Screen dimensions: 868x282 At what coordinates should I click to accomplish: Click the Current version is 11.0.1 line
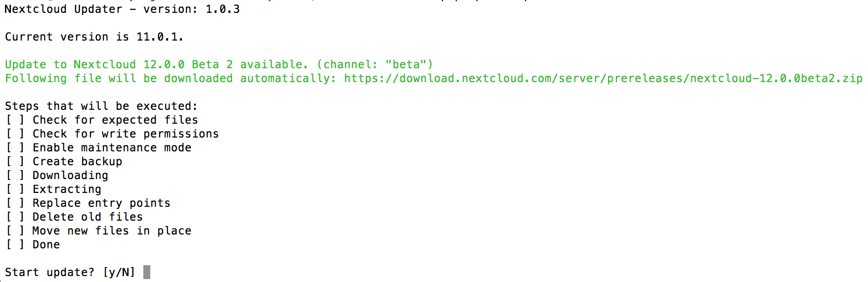94,37
